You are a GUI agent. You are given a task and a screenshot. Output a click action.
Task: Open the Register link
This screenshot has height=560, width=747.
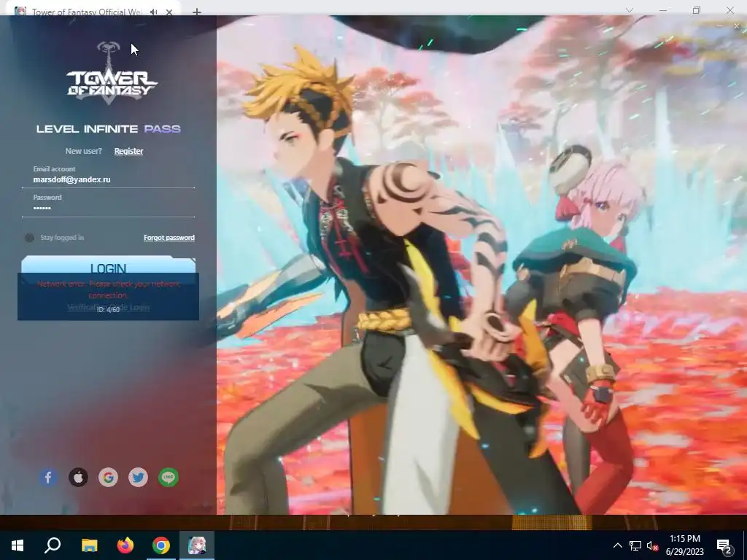click(x=128, y=151)
